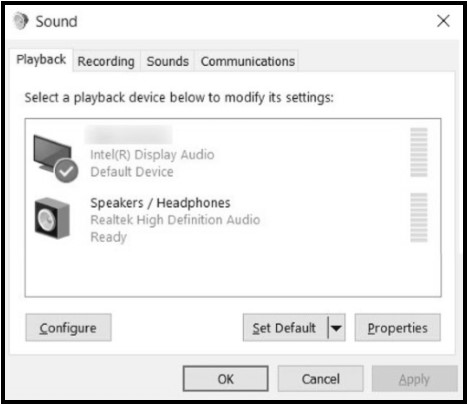Click the Sound speaker icon in title bar
The width and height of the screenshot is (468, 405).
(20, 21)
